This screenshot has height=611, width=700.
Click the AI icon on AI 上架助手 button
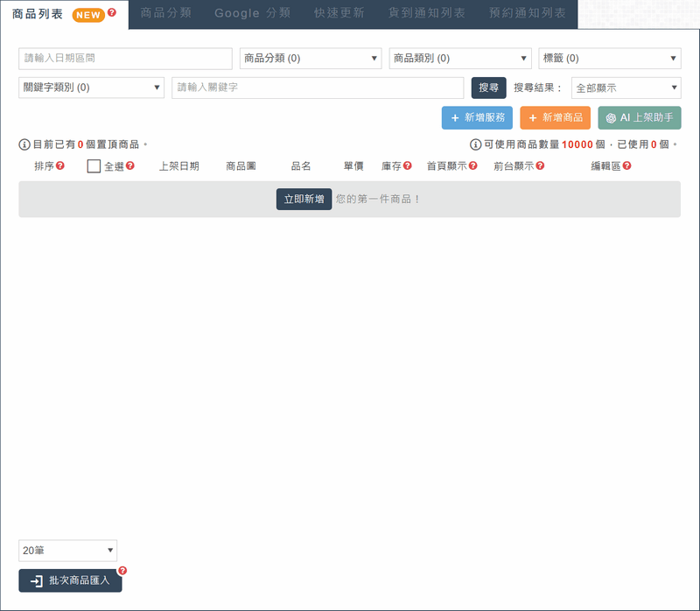(610, 118)
